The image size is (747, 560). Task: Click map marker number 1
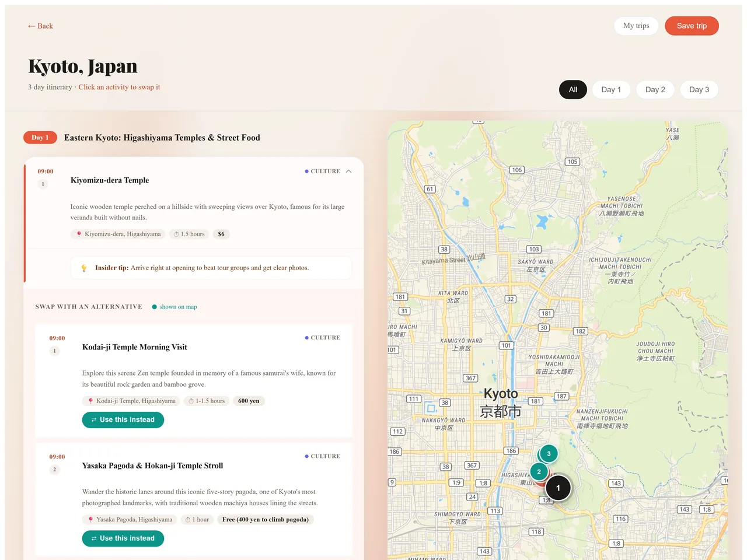558,488
